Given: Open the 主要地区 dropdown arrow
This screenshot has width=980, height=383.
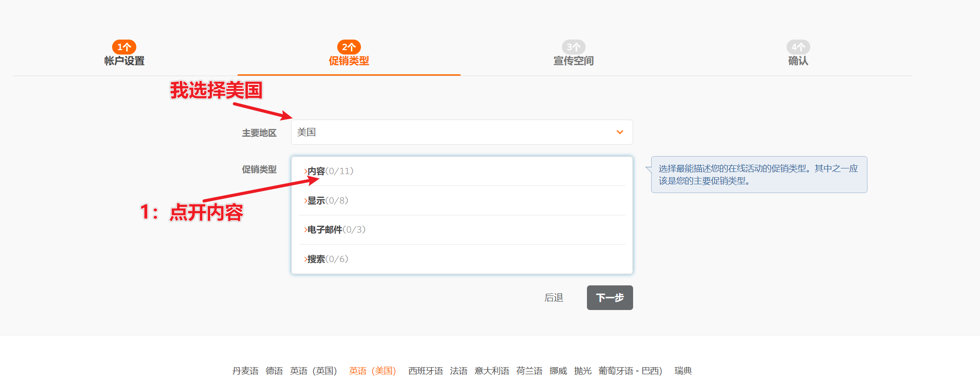Looking at the screenshot, I should (619, 132).
